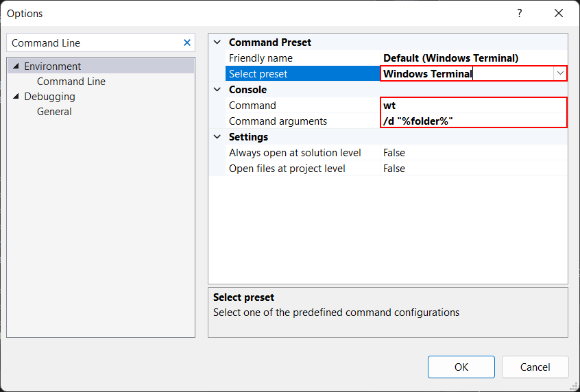Screen dimensions: 580x392
Task: Toggle Open files at project level value
Action: pos(473,169)
